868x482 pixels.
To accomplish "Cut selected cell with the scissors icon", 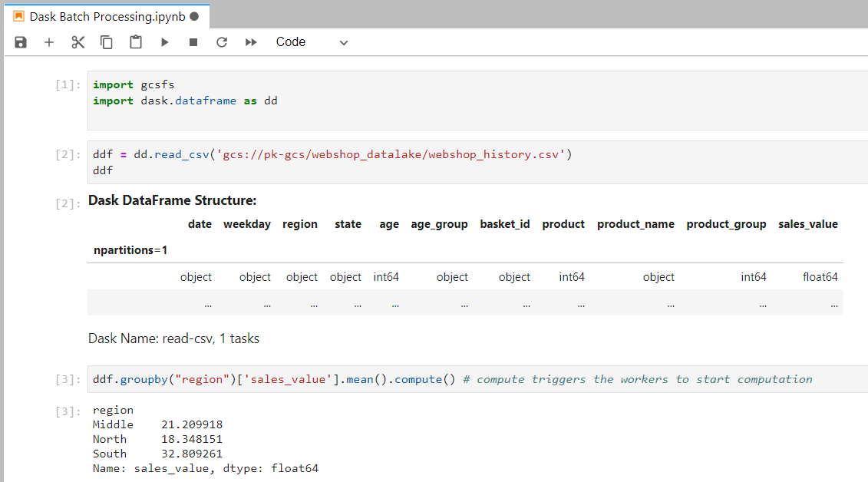I will (x=78, y=42).
